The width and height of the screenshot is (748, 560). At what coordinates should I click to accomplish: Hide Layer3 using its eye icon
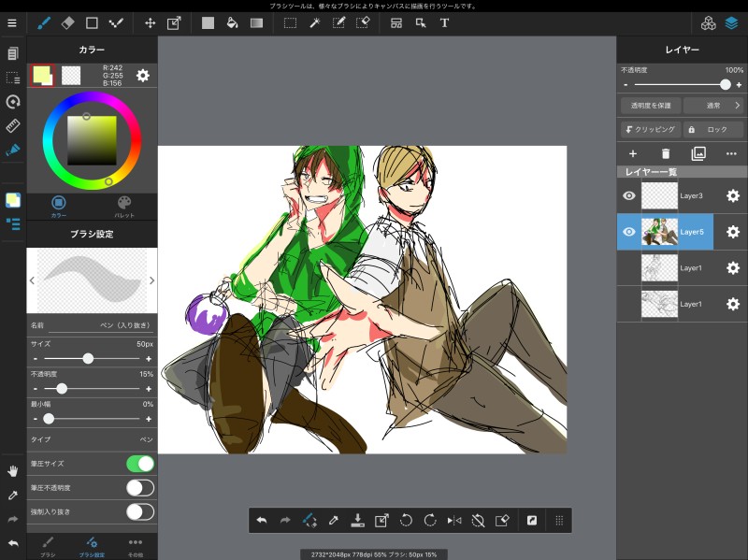point(629,195)
